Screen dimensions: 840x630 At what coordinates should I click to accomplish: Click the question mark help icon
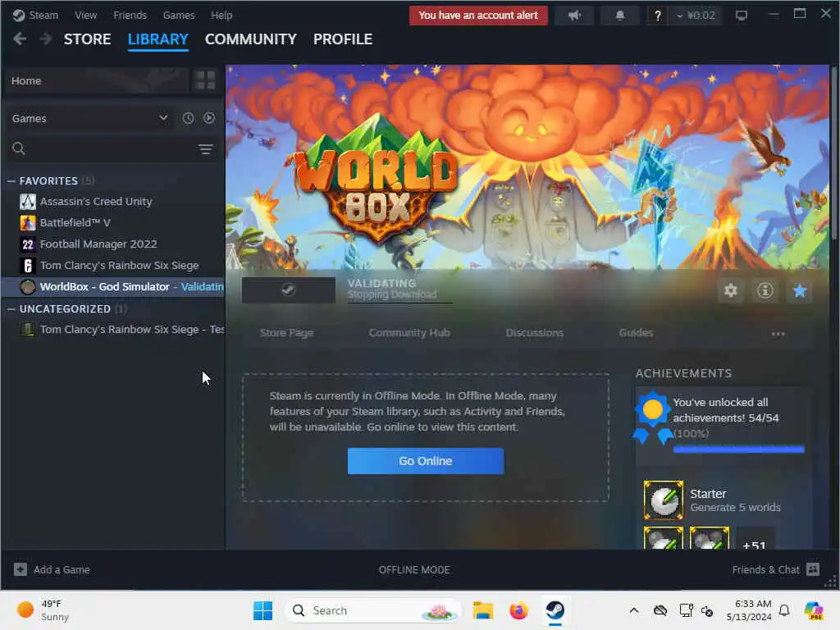(657, 16)
